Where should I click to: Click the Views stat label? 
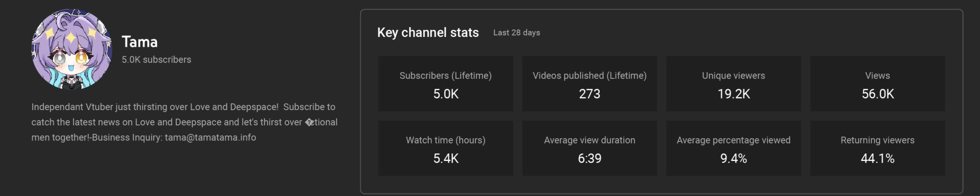tap(877, 76)
